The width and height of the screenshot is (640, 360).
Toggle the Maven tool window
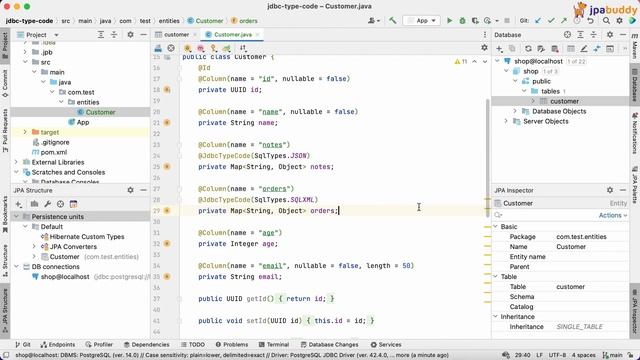pyautogui.click(x=635, y=46)
